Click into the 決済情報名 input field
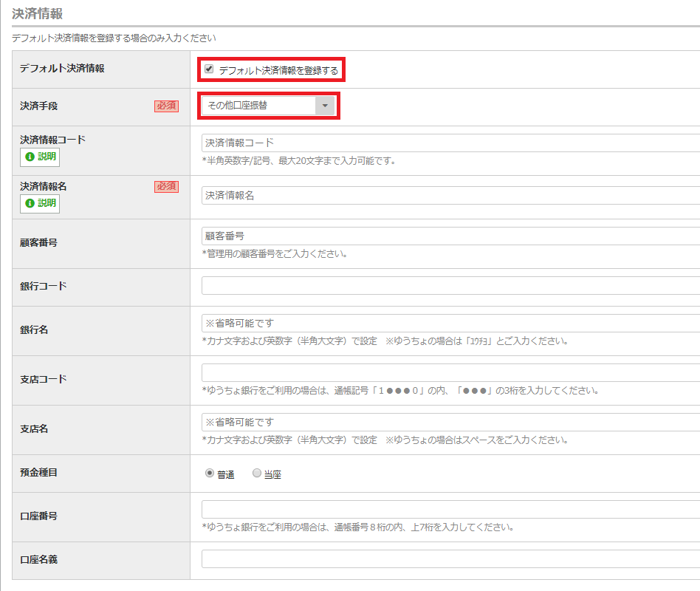700x591 pixels. [x=450, y=196]
